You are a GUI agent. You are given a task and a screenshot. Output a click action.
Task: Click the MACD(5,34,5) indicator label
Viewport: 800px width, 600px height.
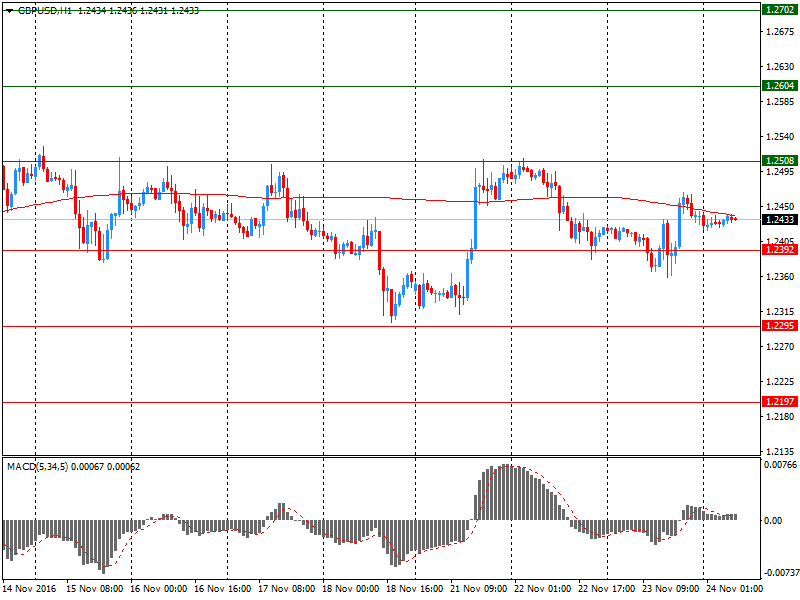pos(37,466)
